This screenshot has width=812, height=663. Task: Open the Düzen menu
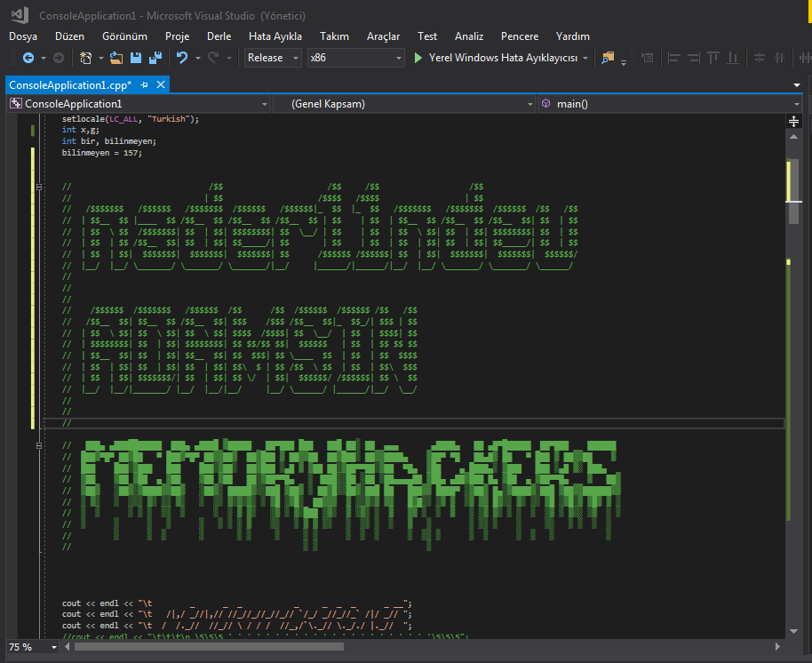[69, 36]
